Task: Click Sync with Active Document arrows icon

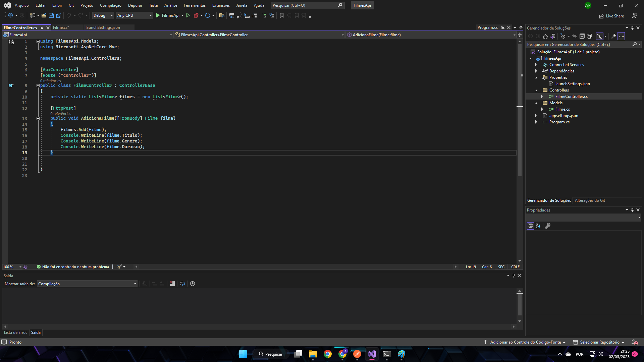Action: 575,36
